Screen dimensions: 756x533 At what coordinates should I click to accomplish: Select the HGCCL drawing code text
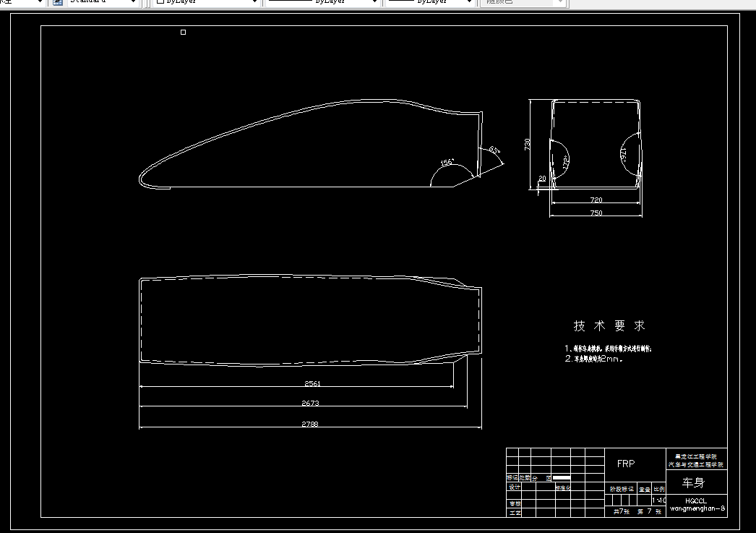click(696, 501)
